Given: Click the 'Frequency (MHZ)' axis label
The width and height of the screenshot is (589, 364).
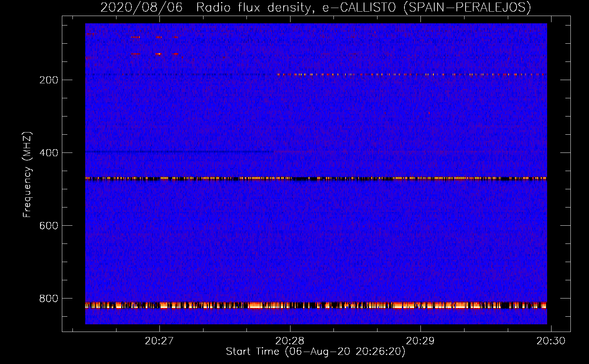Looking at the screenshot, I should (27, 174).
